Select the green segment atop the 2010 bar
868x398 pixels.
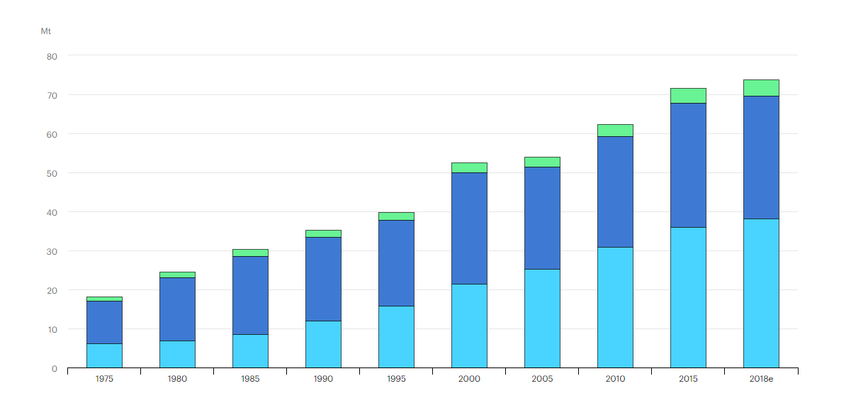(x=615, y=131)
